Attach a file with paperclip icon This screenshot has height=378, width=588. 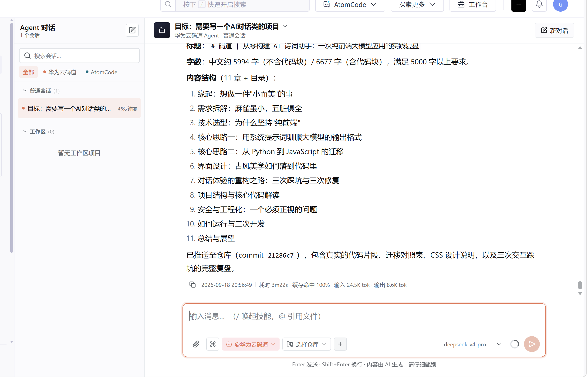coord(196,345)
